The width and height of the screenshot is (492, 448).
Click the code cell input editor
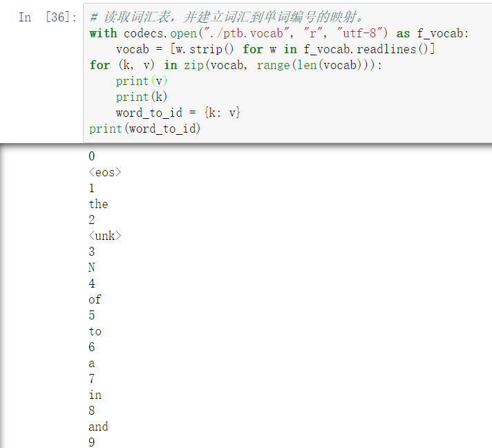287,73
